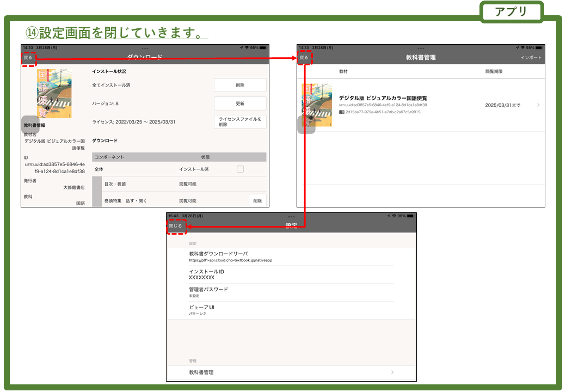Tap 戻る in the ダウンロード screen

pos(28,57)
